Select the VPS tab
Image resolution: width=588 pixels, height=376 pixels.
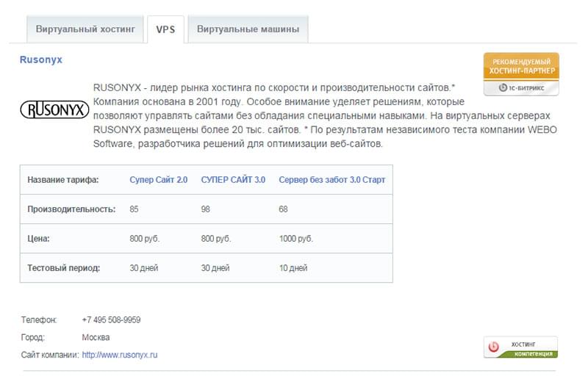click(x=165, y=29)
